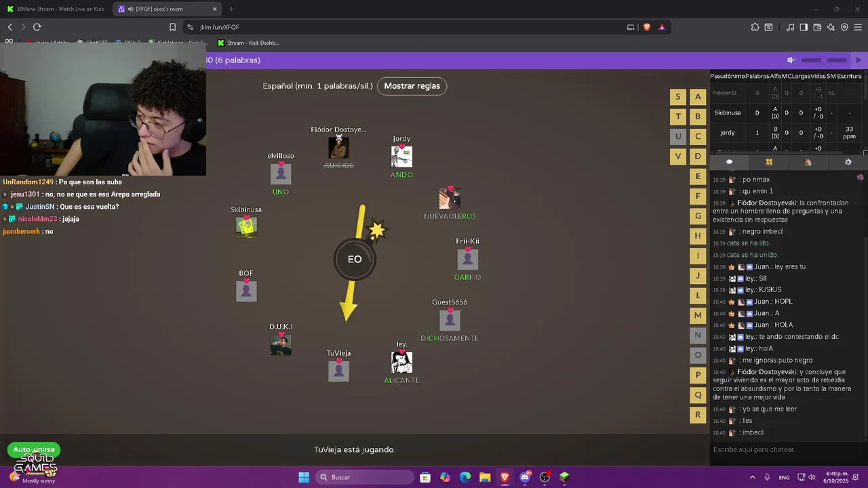Open the chat tab with speech bubble icon
The image size is (868, 488).
coord(729,162)
